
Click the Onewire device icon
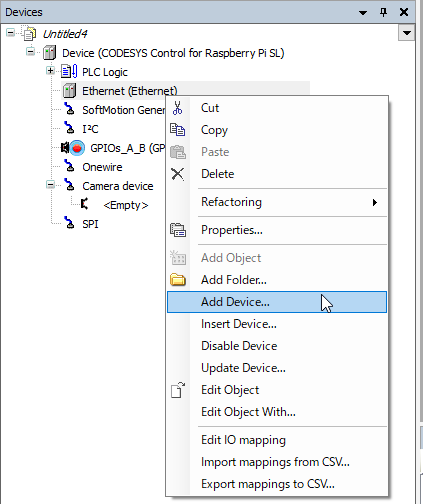click(69, 166)
